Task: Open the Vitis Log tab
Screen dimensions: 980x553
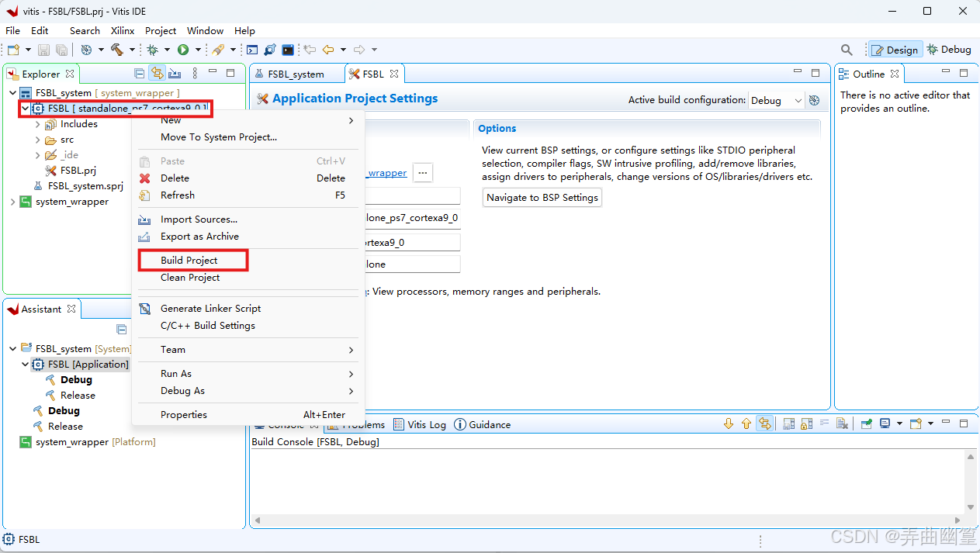Action: point(420,424)
